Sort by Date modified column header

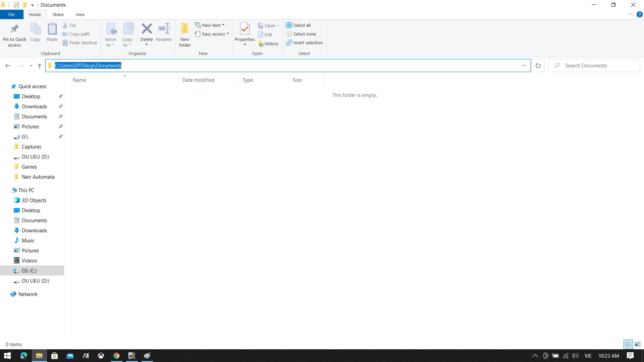tap(198, 80)
